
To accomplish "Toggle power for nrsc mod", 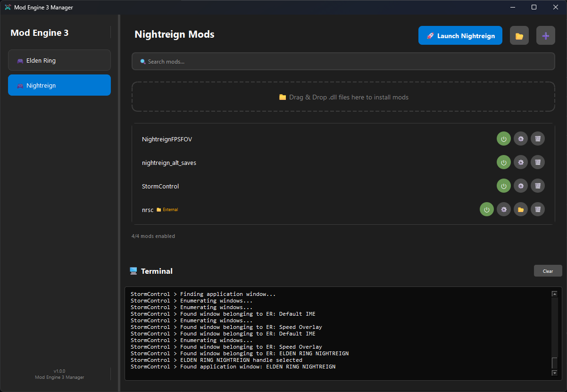I will click(x=487, y=209).
